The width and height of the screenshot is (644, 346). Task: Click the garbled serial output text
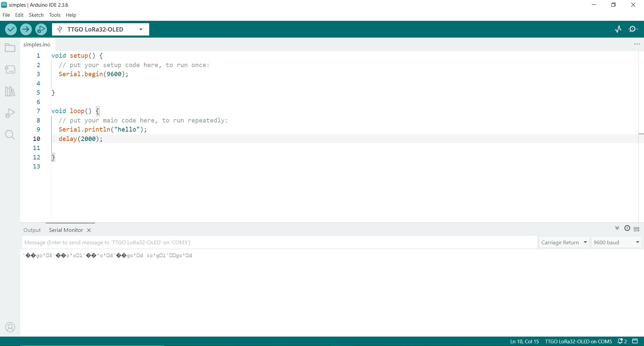coord(107,255)
